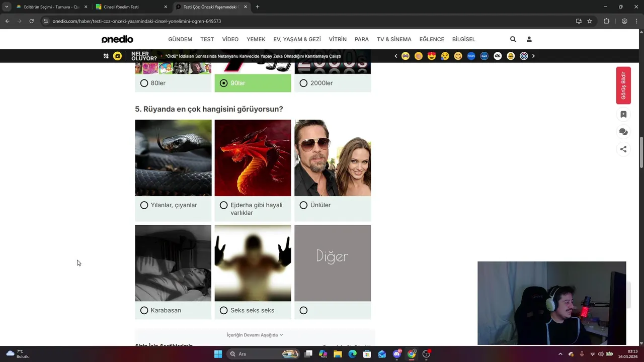Viewport: 644px width, 362px height.
Task: Click the onedio logo
Action: coord(117,39)
